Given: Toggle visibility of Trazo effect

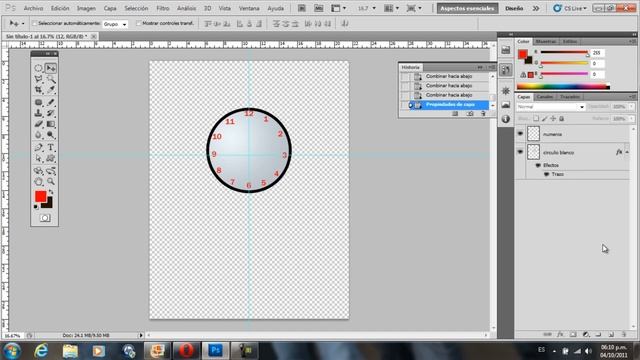Looking at the screenshot, I should click(547, 174).
